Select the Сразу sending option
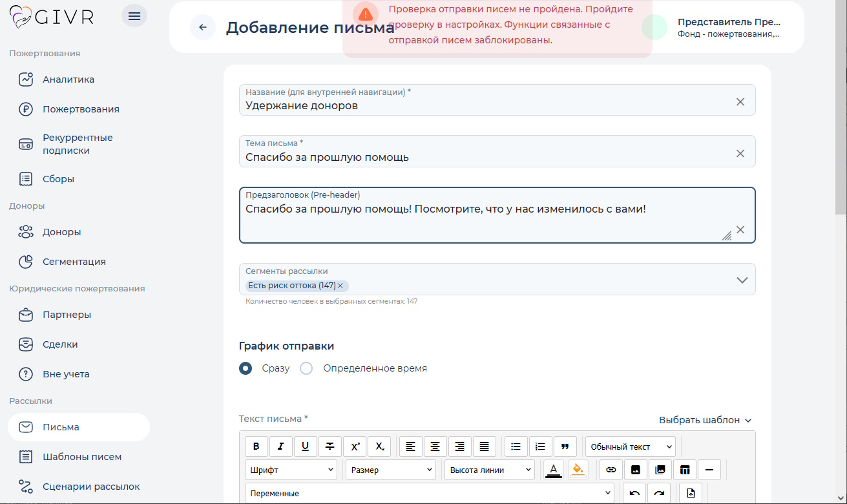 [x=246, y=368]
